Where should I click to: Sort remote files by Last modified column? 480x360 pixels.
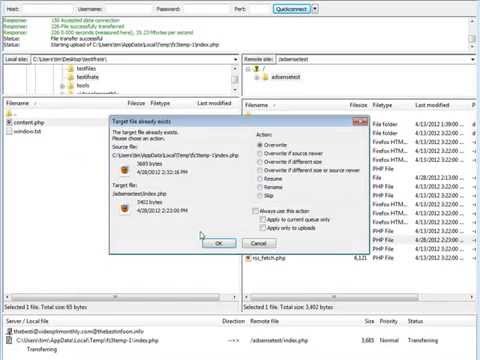[432, 105]
